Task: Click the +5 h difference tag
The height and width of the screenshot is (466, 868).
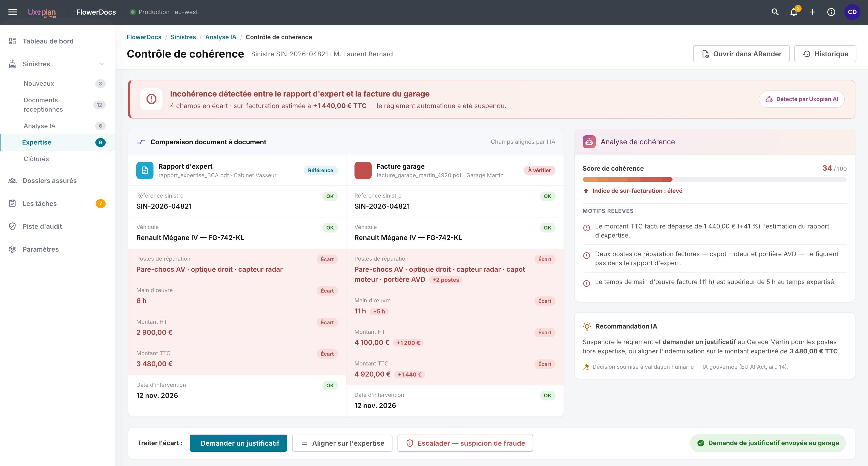Action: pos(379,311)
